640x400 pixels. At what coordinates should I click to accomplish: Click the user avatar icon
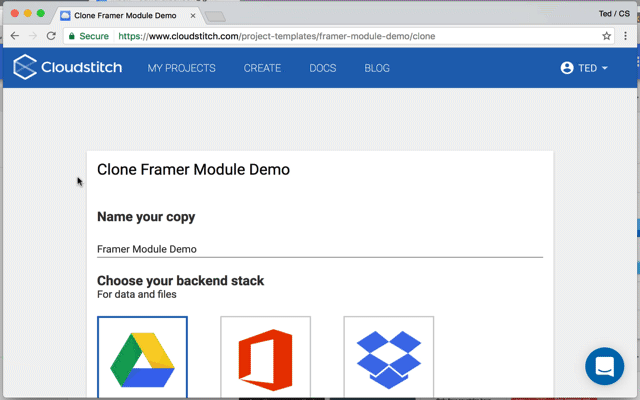click(567, 68)
